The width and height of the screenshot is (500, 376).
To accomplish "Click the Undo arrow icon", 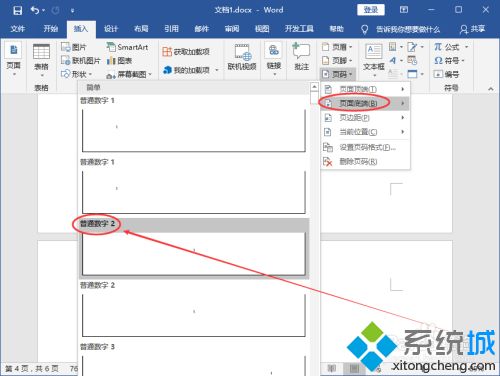I will coord(35,10).
